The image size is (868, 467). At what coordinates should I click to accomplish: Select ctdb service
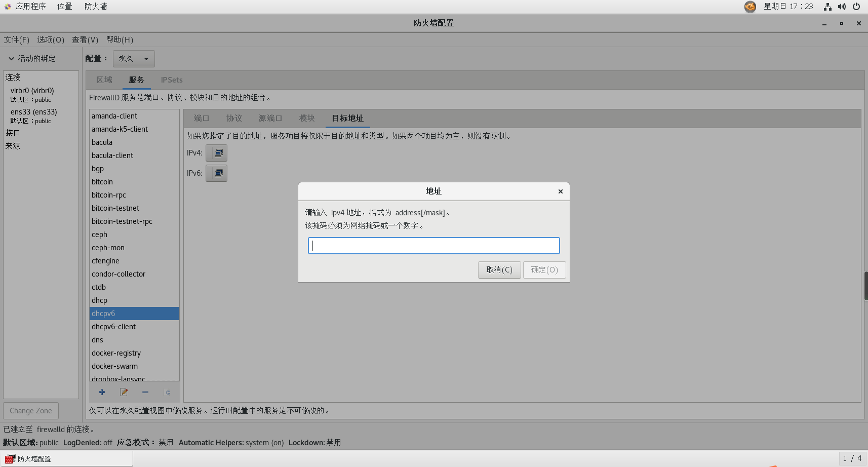tap(134, 287)
